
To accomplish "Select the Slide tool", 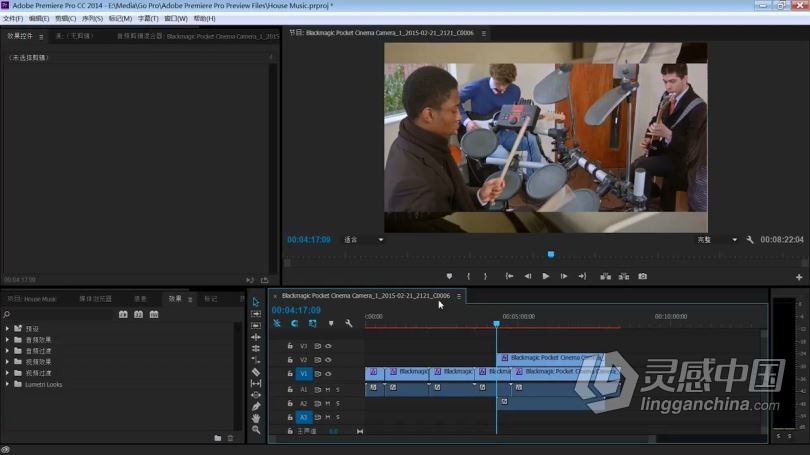I will point(256,395).
